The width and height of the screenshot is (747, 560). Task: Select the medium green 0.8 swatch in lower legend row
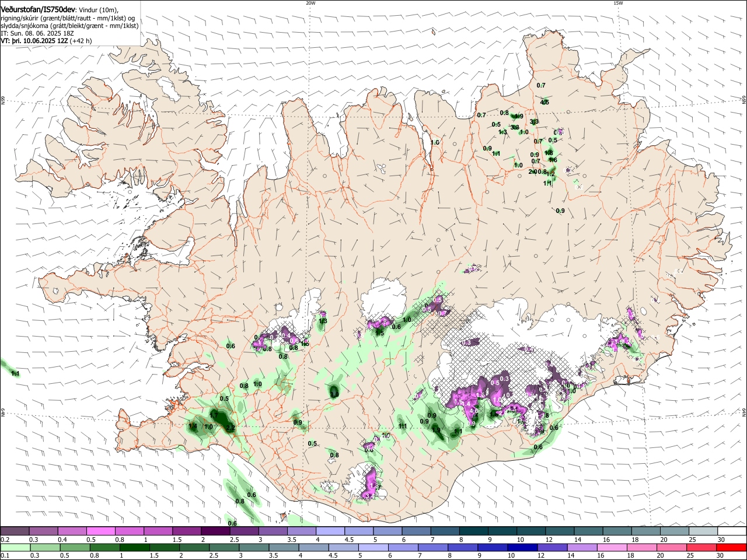tap(104, 547)
